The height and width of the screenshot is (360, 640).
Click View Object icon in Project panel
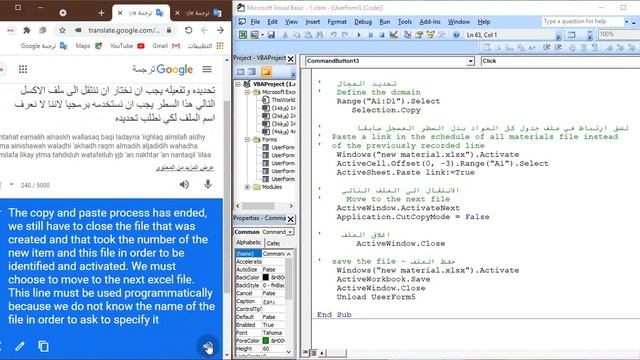tap(252, 72)
